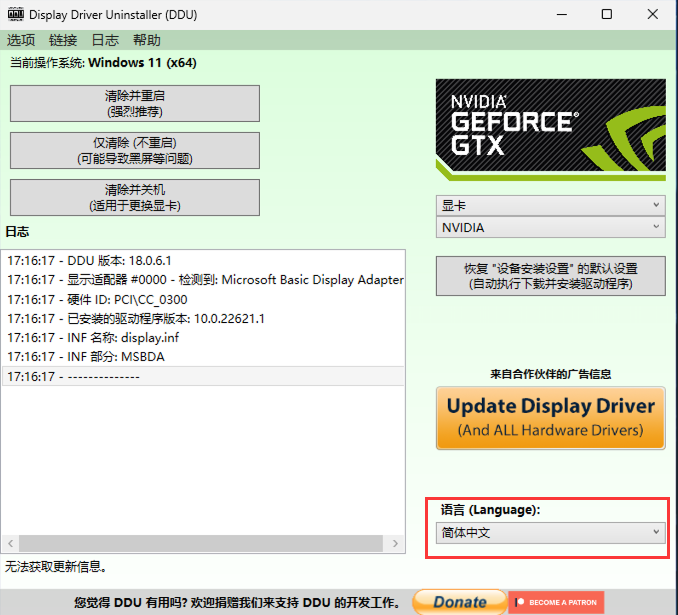This screenshot has width=678, height=615.
Task: Click the DDU app icon in title bar
Action: pos(16,14)
